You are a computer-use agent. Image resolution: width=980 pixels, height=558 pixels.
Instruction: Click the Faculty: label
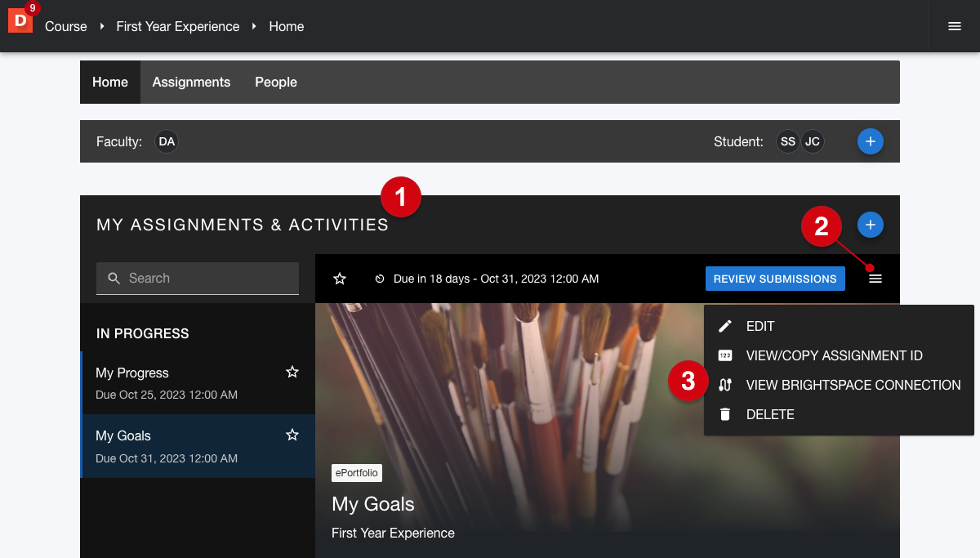click(119, 141)
